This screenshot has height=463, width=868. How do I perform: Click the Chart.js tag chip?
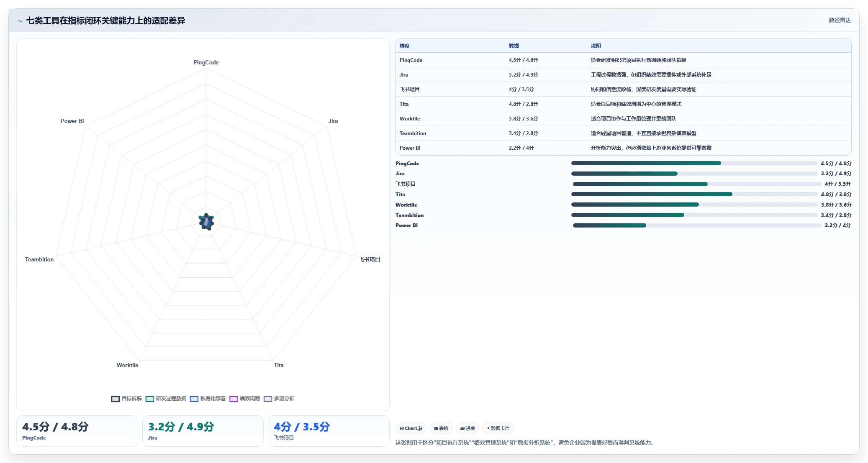click(x=411, y=428)
